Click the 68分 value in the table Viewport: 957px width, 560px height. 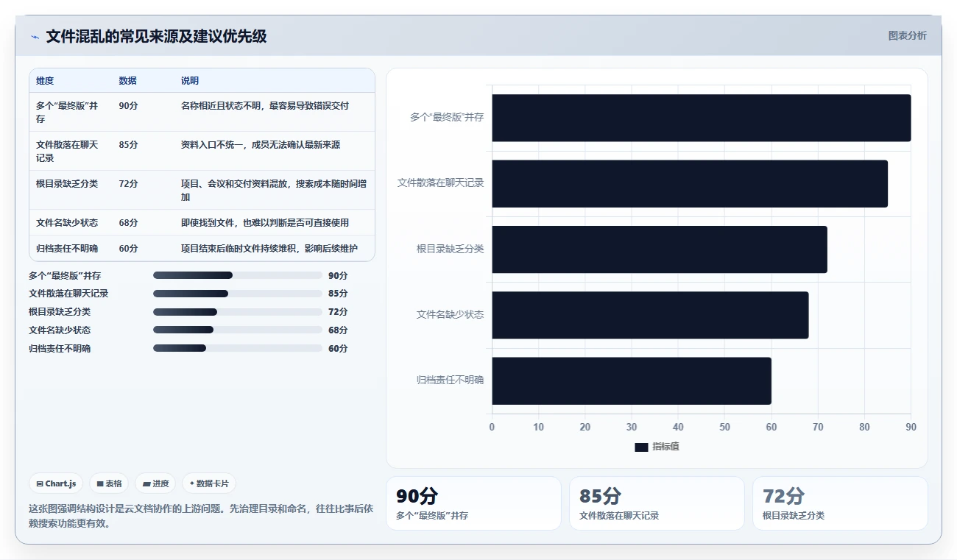click(x=128, y=222)
